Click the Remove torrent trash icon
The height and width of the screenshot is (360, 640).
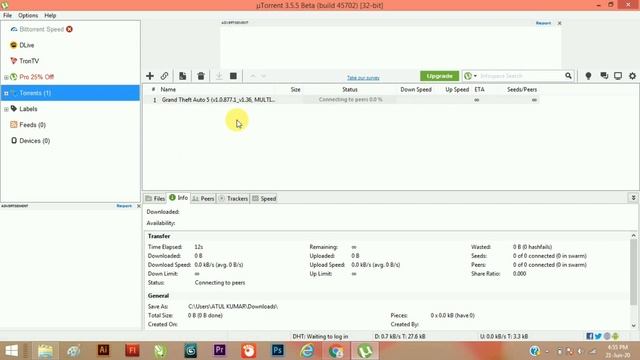[201, 76]
